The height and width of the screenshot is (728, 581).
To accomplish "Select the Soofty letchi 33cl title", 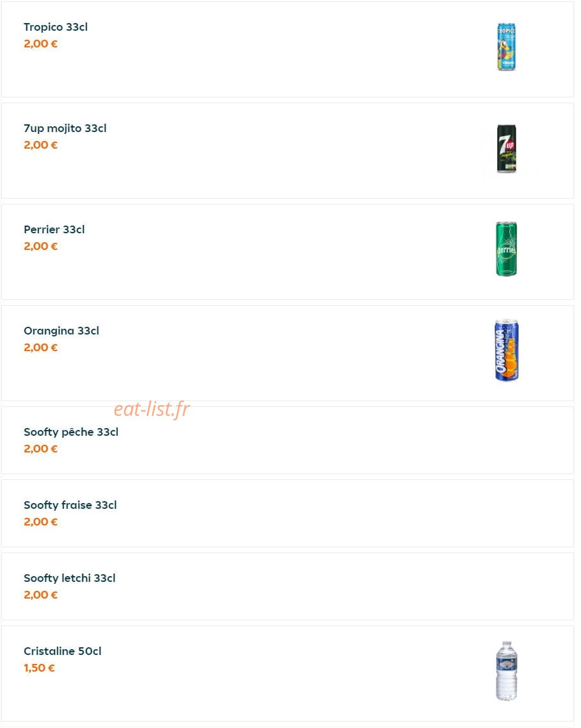I will [x=70, y=578].
